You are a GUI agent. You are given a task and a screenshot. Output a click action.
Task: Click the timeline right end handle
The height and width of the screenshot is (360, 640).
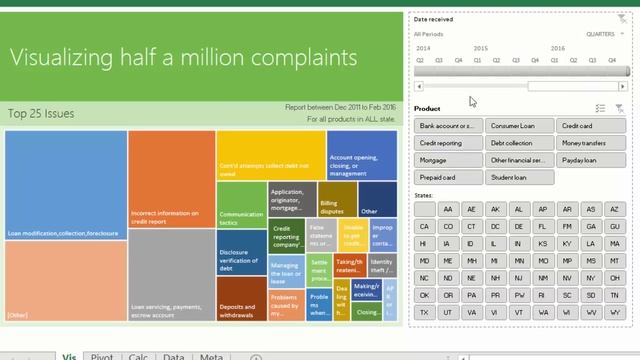[628, 71]
